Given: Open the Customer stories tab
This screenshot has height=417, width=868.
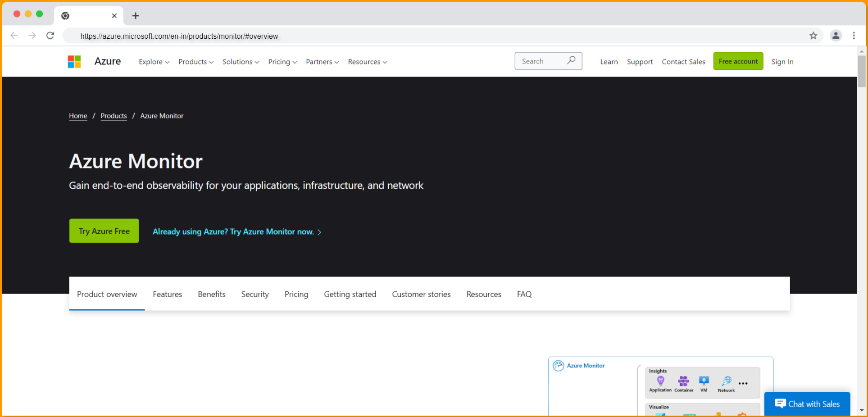Looking at the screenshot, I should [421, 294].
